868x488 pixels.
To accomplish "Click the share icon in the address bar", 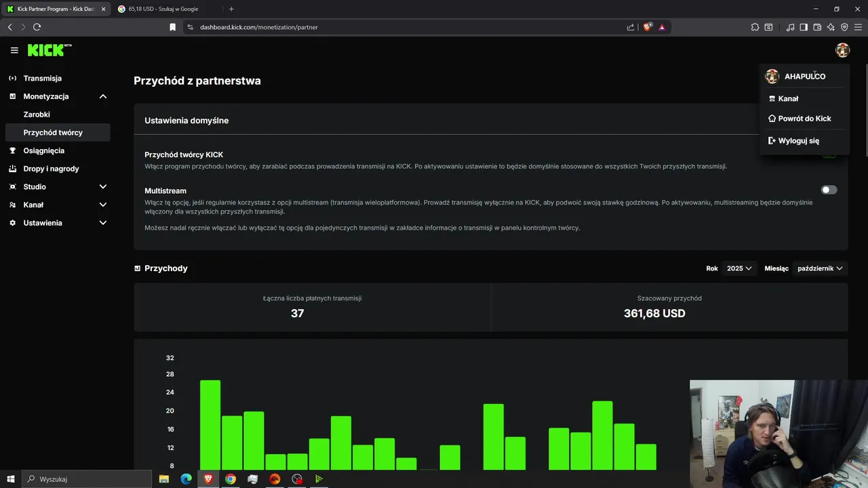I will pyautogui.click(x=631, y=27).
